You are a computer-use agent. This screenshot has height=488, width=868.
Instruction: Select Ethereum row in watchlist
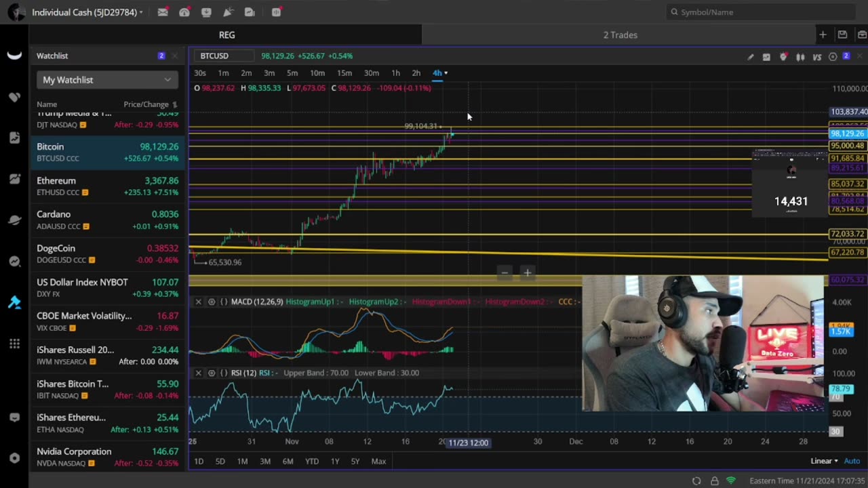click(x=107, y=186)
